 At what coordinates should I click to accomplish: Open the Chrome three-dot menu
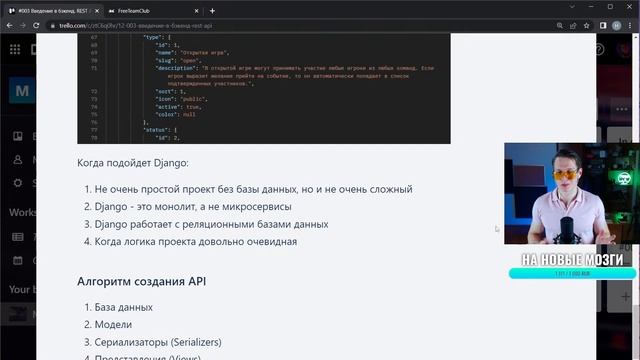[630, 25]
